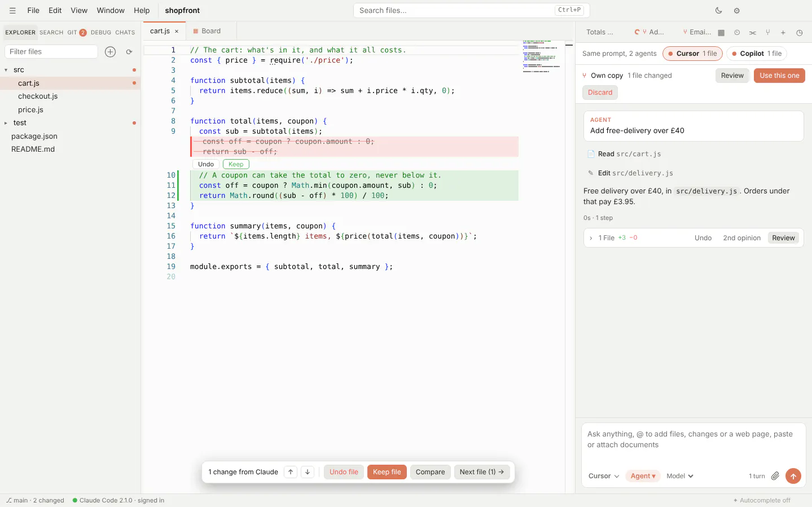This screenshot has width=812, height=507.
Task: Click the inline Keep button in the diff
Action: [236, 164]
